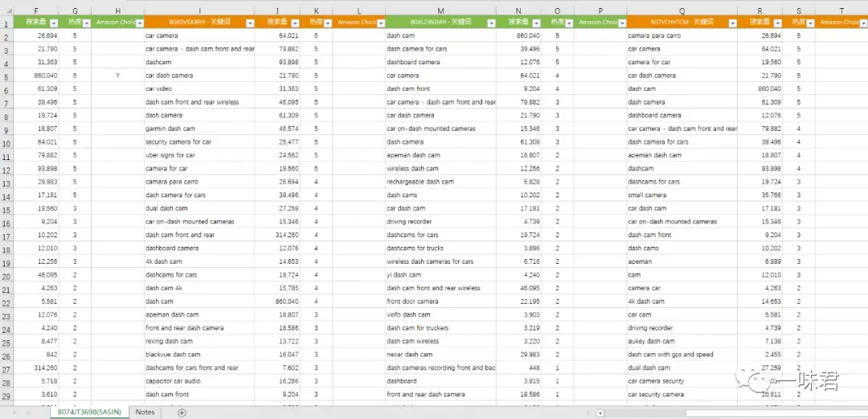Open the 搜索量 filter dropdown in column R
Viewport: 868px width, 419px height.
point(778,23)
